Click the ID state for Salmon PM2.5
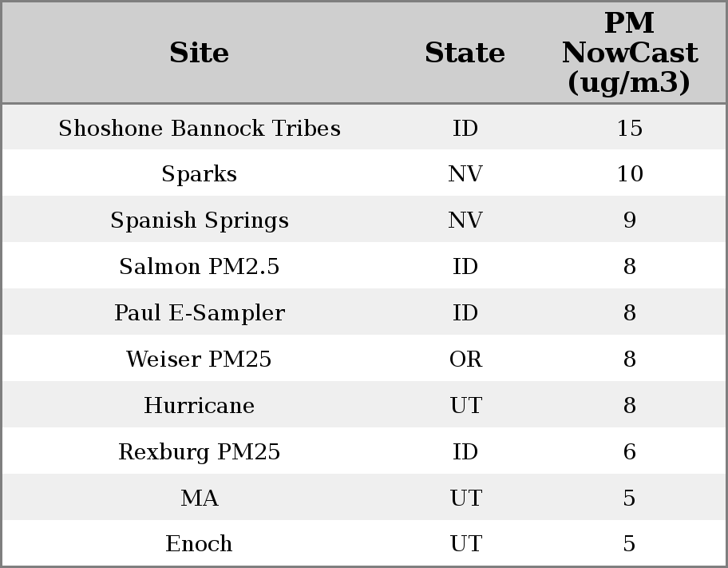 tap(465, 267)
